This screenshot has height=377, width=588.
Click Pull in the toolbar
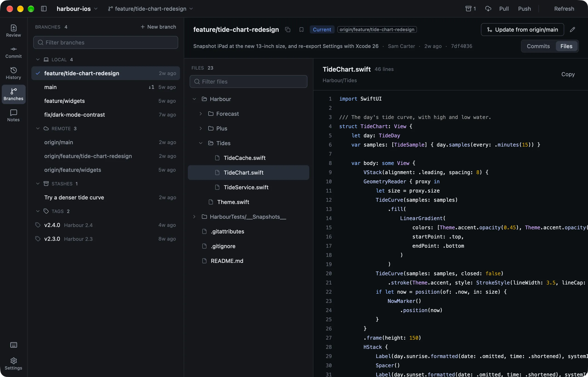(x=504, y=9)
